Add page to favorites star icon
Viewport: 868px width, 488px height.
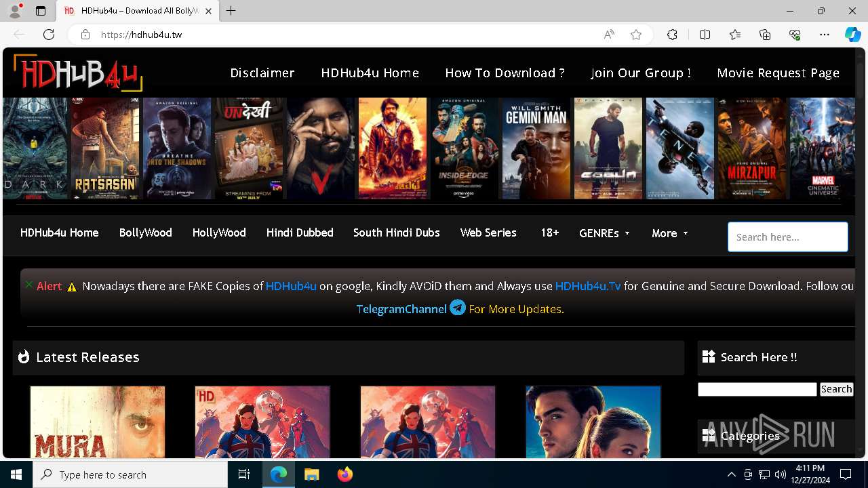click(x=636, y=35)
